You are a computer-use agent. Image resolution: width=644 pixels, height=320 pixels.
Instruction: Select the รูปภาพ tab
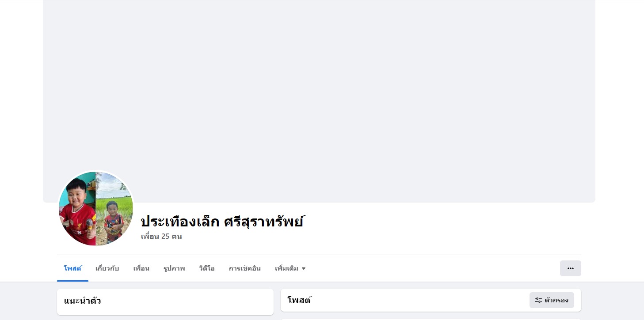[x=174, y=268]
